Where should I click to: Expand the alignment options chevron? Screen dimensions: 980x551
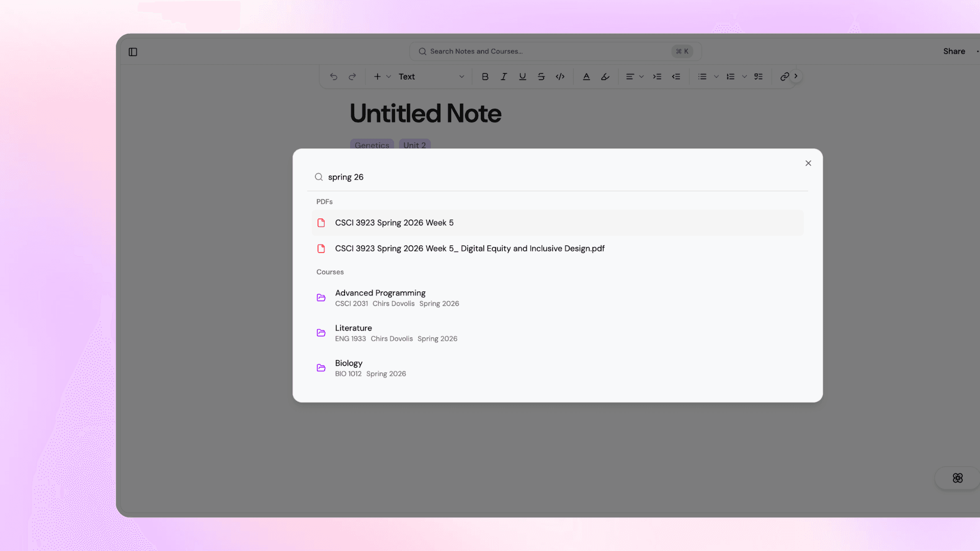[x=642, y=77]
